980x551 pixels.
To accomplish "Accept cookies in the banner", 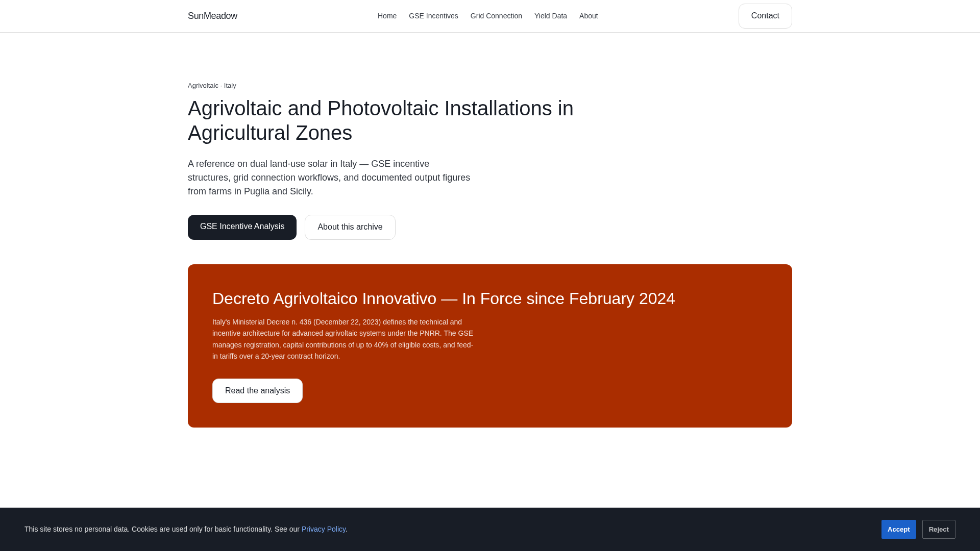I will 898,529.
